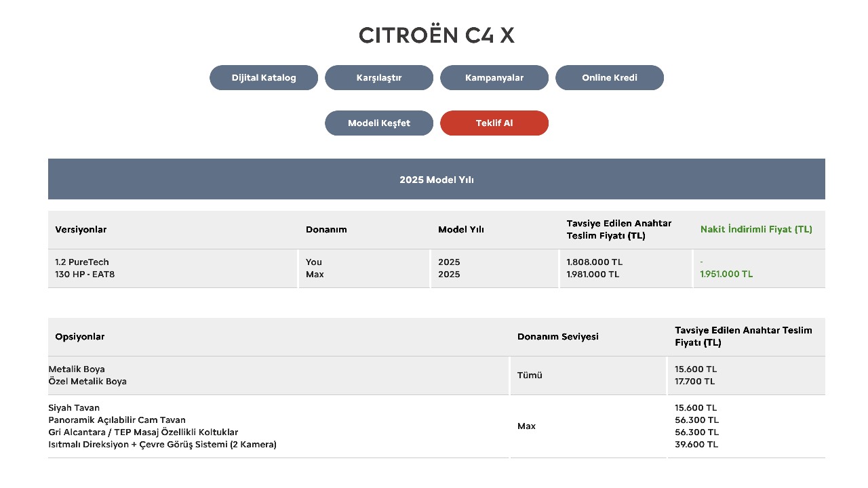The image size is (868, 488).
Task: Open the Online Kredi page
Action: 610,78
